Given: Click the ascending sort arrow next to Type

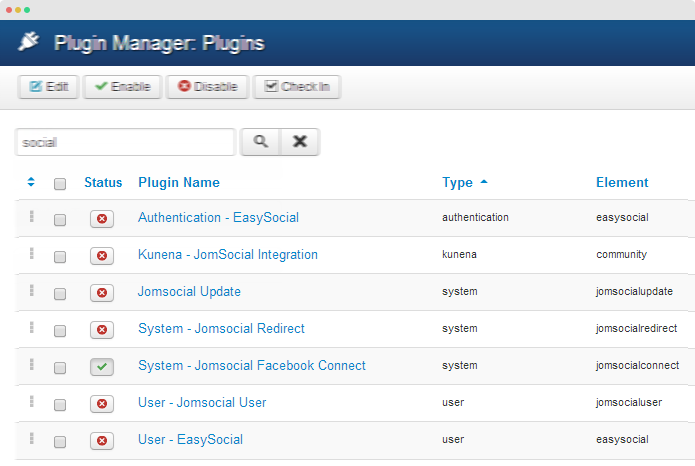Looking at the screenshot, I should click(x=484, y=181).
